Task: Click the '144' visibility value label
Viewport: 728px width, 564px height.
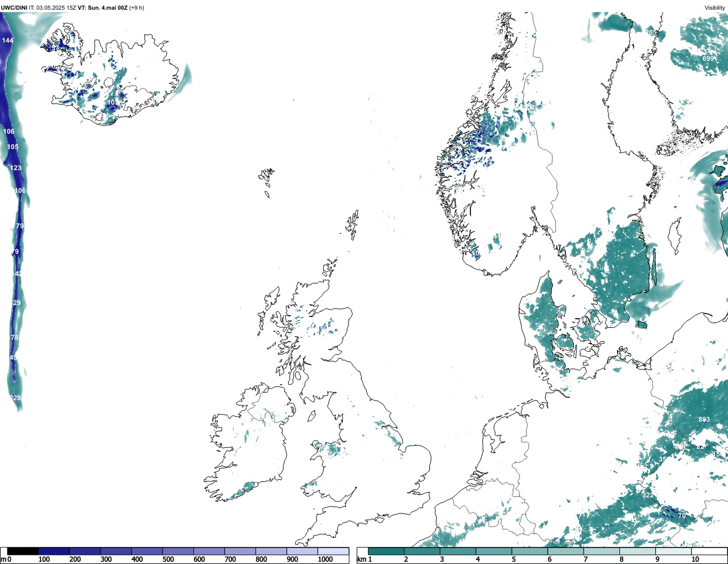Action: [x=7, y=40]
